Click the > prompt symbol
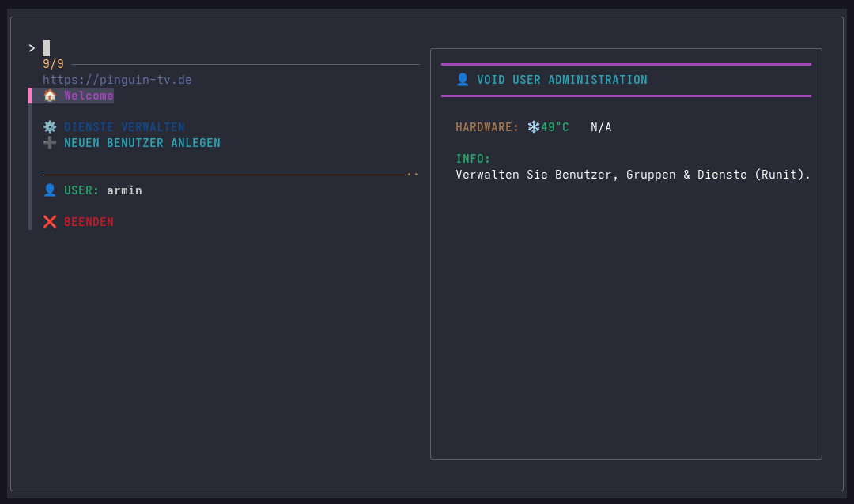Viewport: 854px width, 504px height. coord(32,48)
